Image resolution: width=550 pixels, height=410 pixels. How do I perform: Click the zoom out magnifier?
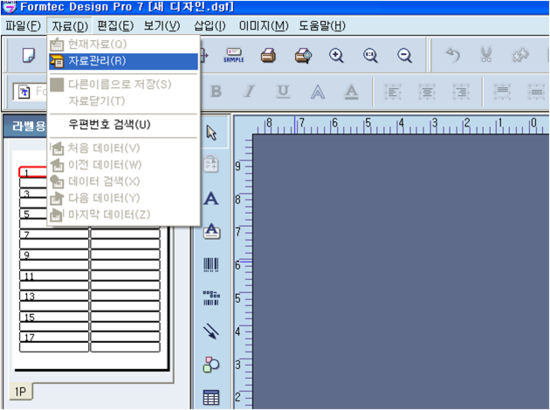pyautogui.click(x=404, y=55)
